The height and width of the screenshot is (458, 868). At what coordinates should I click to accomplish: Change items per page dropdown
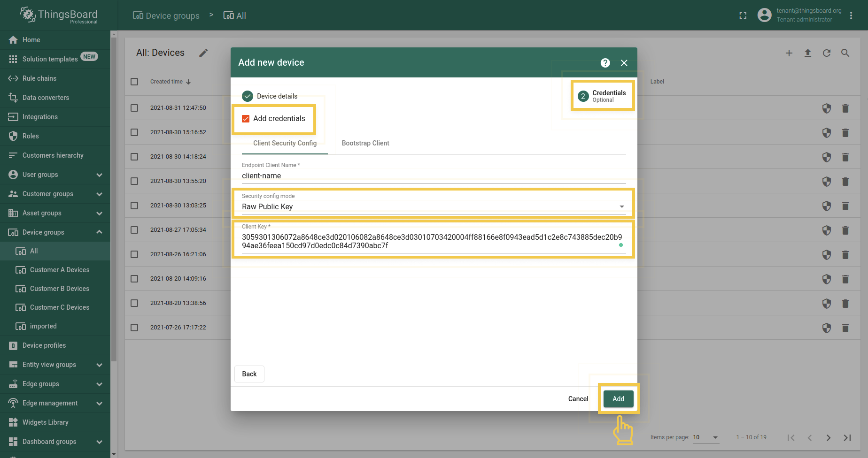click(x=706, y=437)
